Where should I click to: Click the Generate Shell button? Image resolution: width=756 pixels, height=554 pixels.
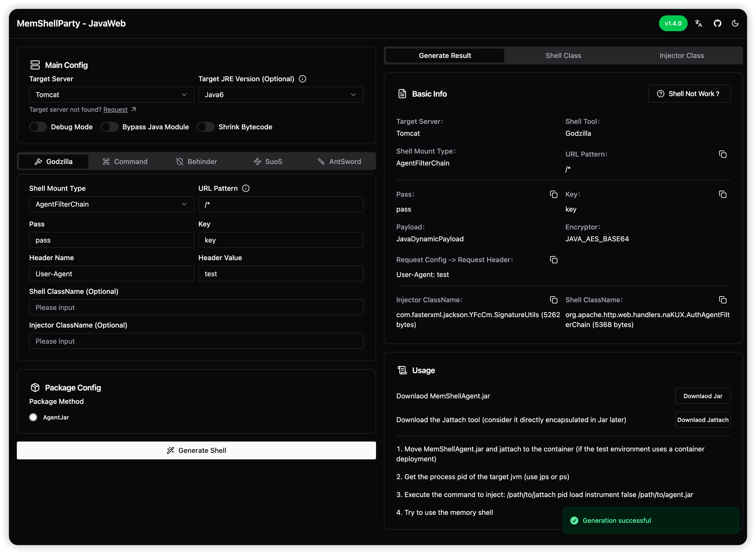coord(196,450)
